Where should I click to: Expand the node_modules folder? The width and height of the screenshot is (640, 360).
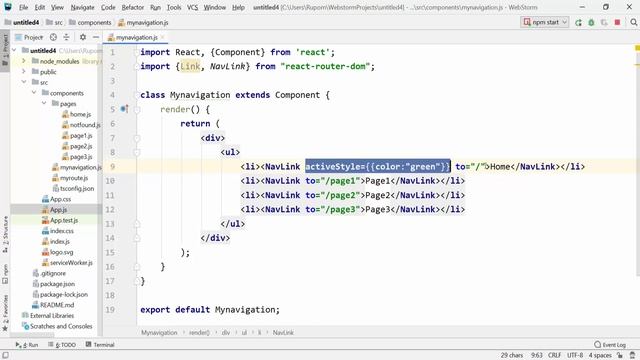[24, 61]
